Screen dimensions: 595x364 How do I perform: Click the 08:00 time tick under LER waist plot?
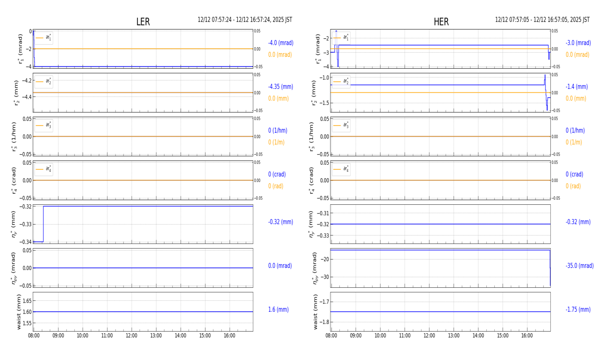[34, 336]
